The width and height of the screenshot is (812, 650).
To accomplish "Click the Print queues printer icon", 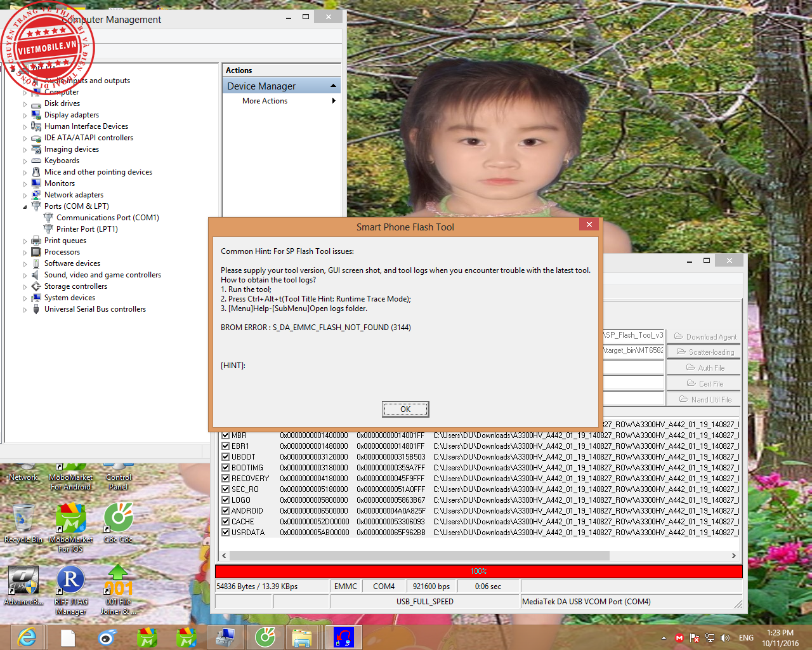I will (36, 241).
